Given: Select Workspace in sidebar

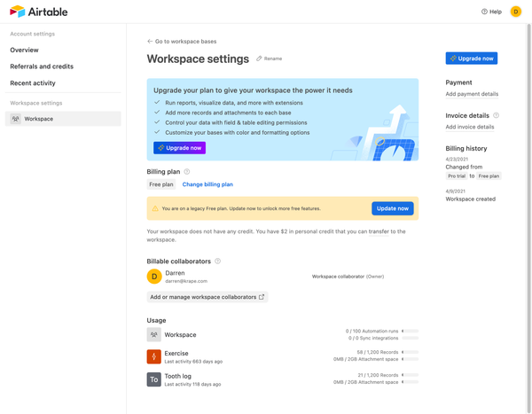Looking at the screenshot, I should click(63, 119).
